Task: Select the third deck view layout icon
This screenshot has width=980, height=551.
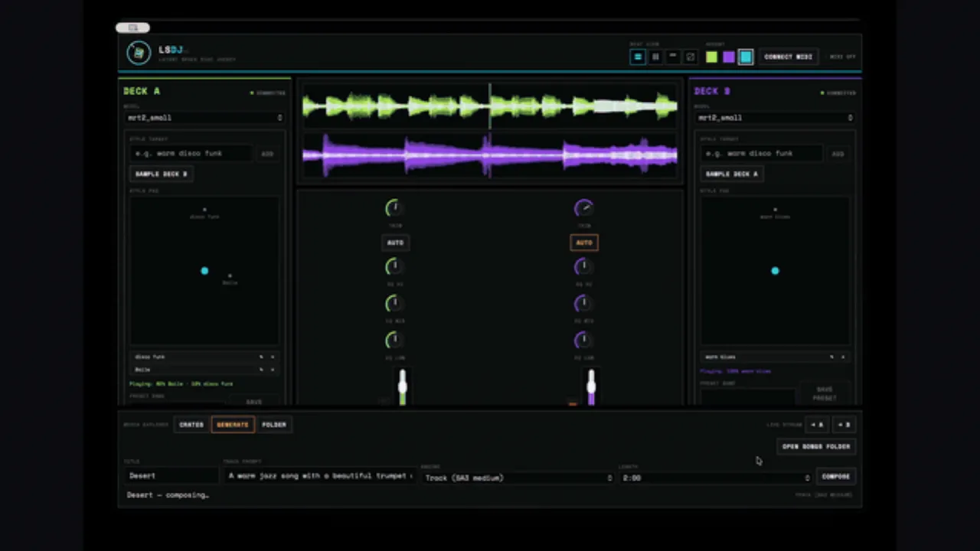Action: [x=673, y=57]
